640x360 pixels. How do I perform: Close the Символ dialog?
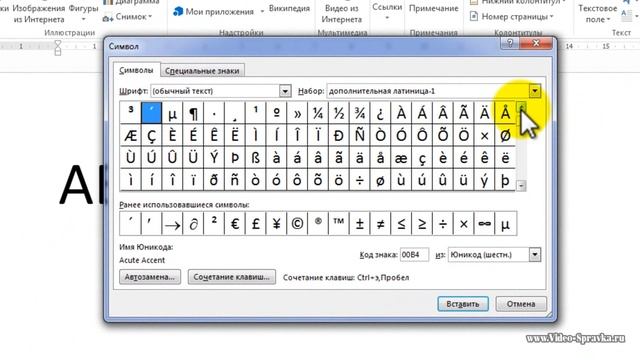[536, 43]
